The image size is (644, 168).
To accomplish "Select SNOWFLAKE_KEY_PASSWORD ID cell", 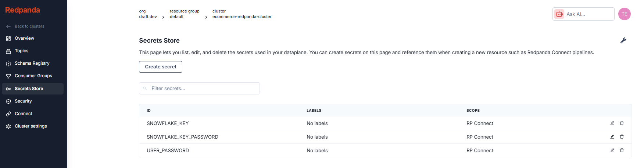I will click(x=182, y=137).
